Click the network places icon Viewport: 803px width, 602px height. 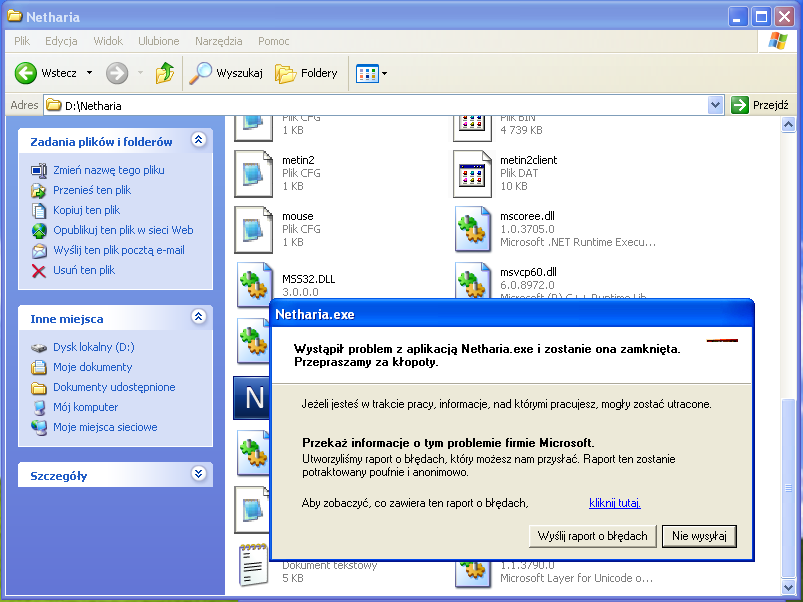point(39,427)
